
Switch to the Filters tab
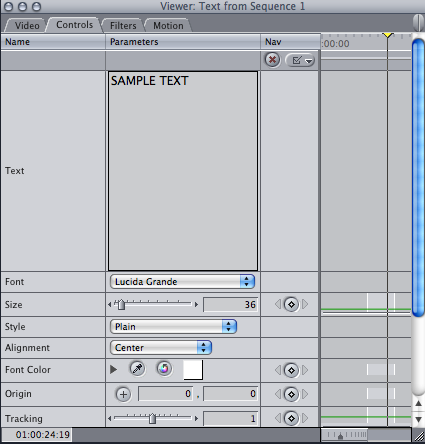(x=123, y=25)
